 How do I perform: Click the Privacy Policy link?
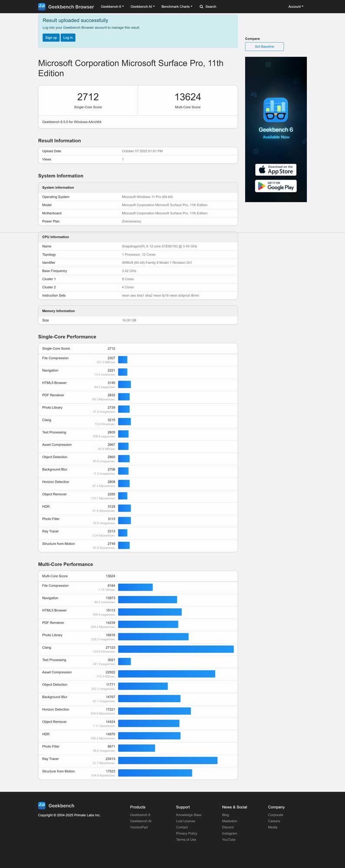point(187,833)
